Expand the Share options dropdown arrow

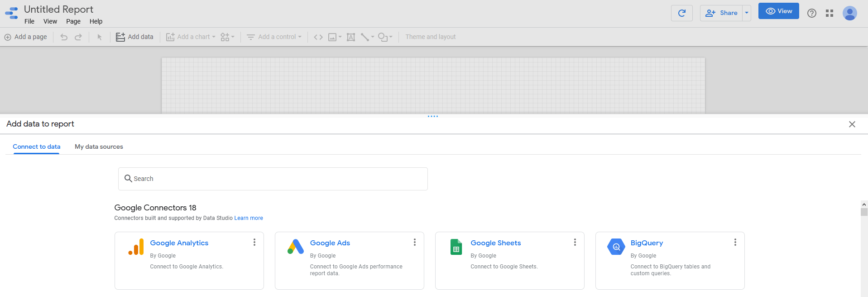(x=747, y=13)
